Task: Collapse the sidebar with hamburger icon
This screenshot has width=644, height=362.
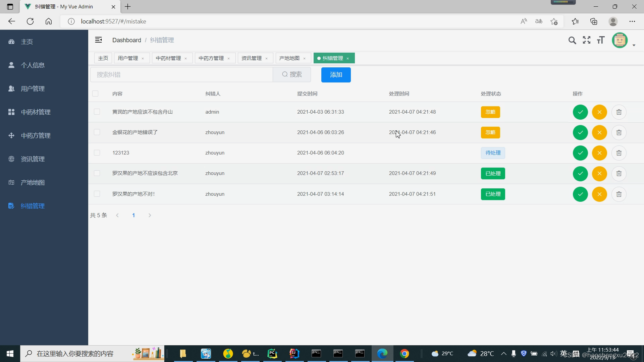Action: tap(98, 40)
